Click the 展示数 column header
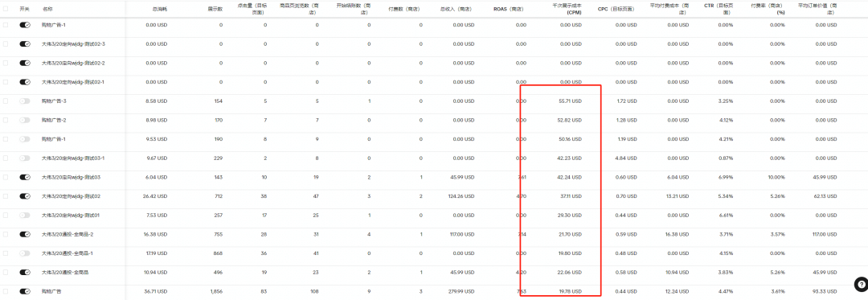868x300 pixels. [x=215, y=10]
